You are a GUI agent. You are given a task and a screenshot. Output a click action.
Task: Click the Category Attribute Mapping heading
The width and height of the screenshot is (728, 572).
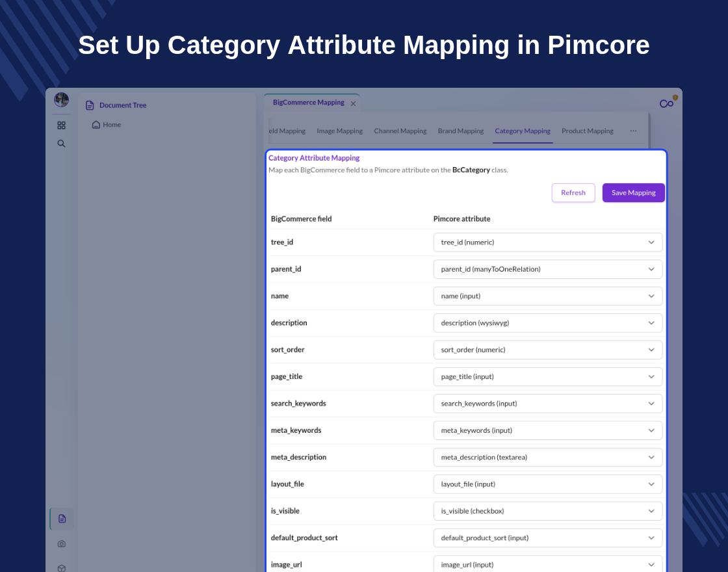pyautogui.click(x=314, y=158)
